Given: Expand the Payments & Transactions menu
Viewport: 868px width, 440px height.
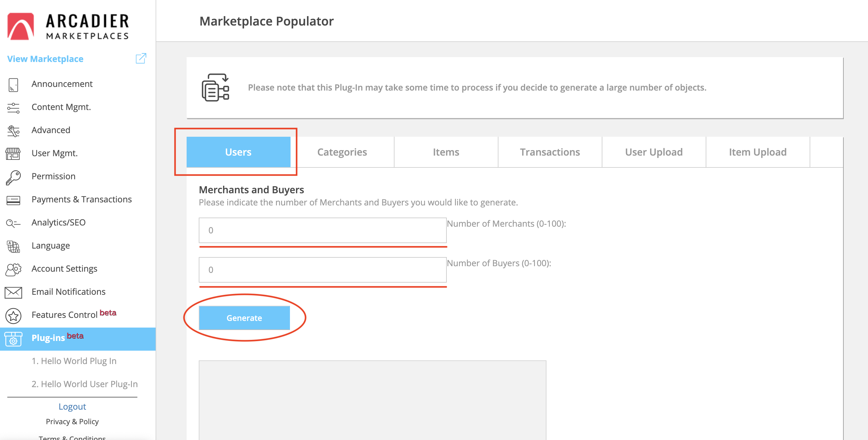Looking at the screenshot, I should 81,199.
